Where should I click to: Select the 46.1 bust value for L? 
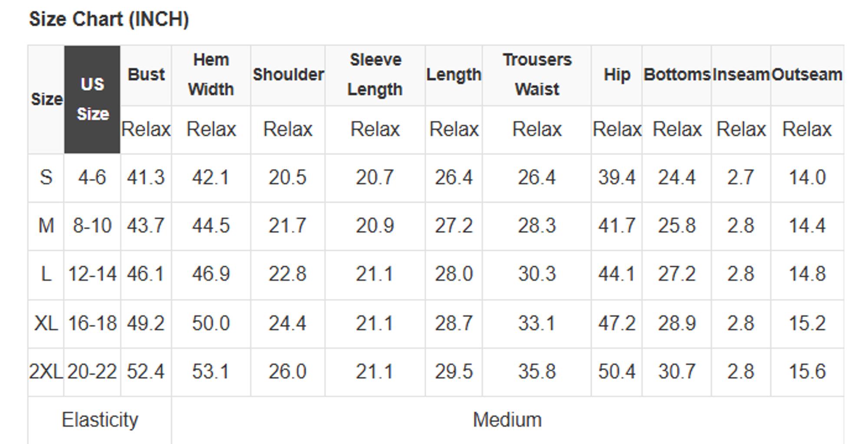click(146, 274)
